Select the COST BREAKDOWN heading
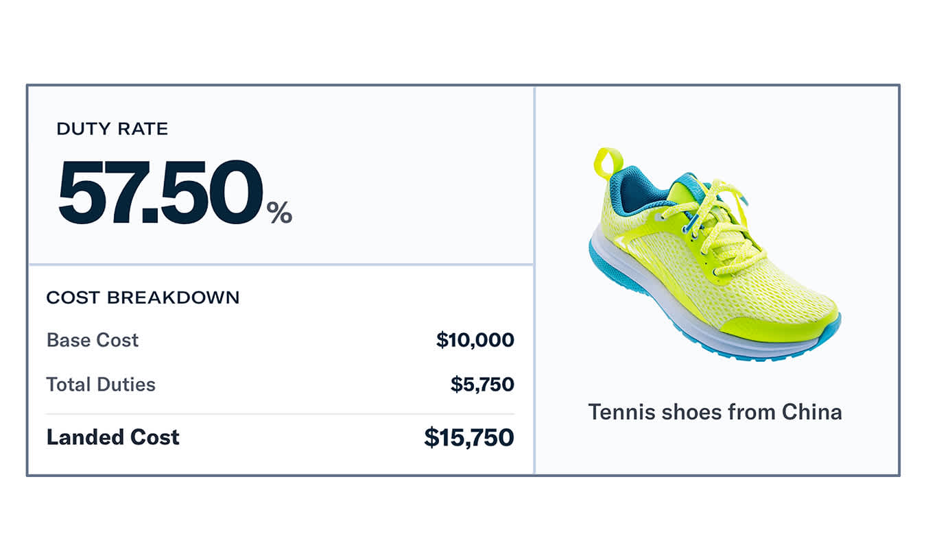926x560 pixels. point(143,298)
